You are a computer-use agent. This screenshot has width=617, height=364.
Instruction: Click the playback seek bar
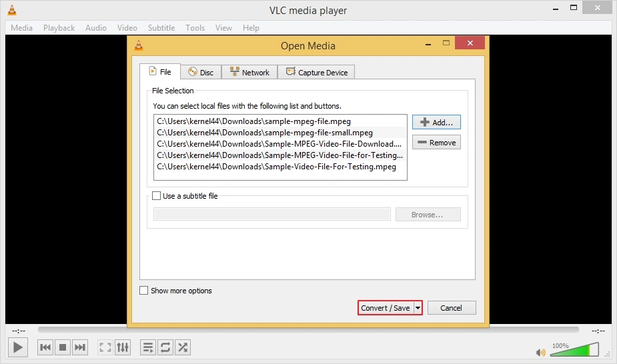[308, 329]
